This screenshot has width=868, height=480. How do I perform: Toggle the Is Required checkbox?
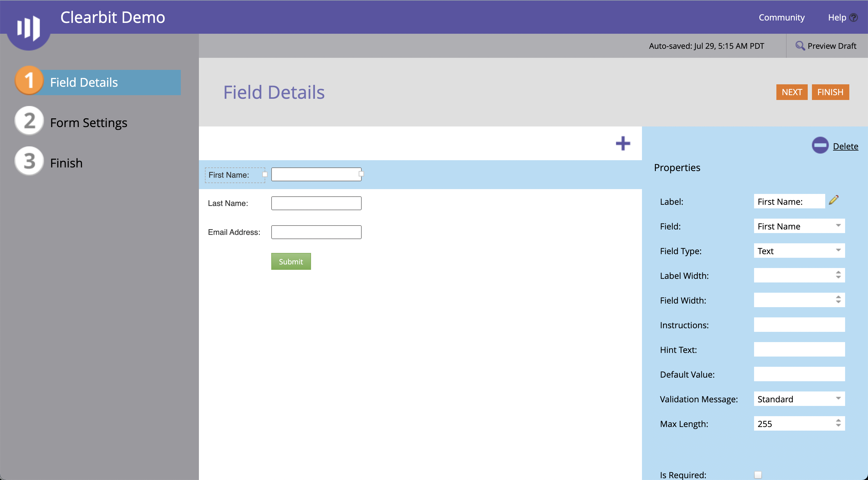pos(758,475)
